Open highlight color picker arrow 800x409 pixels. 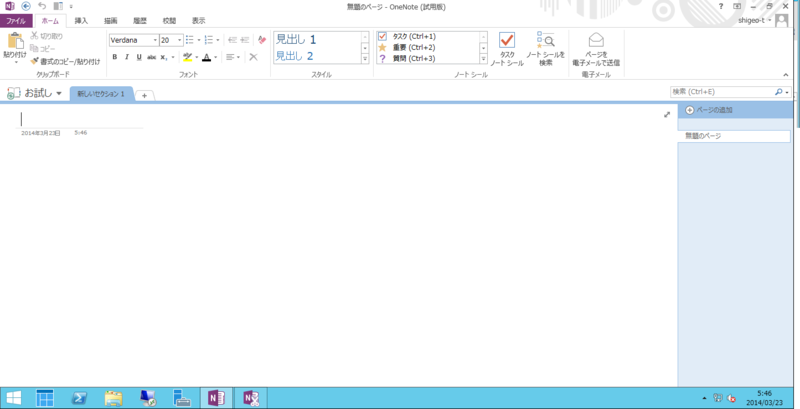point(197,57)
